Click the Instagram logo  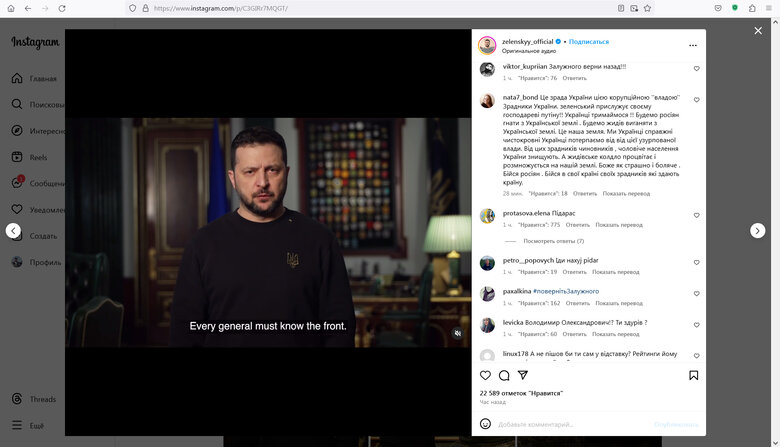click(35, 42)
